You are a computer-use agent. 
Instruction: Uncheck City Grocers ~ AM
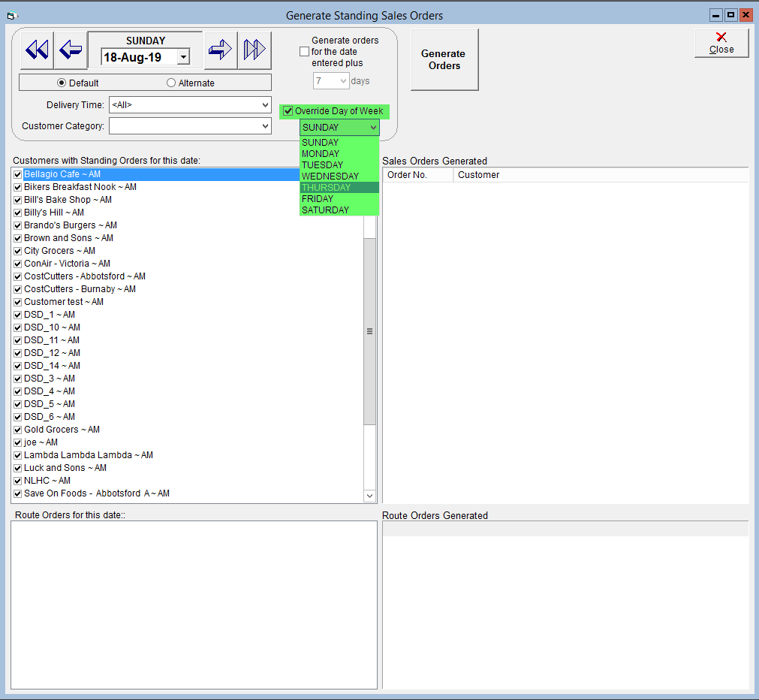18,251
